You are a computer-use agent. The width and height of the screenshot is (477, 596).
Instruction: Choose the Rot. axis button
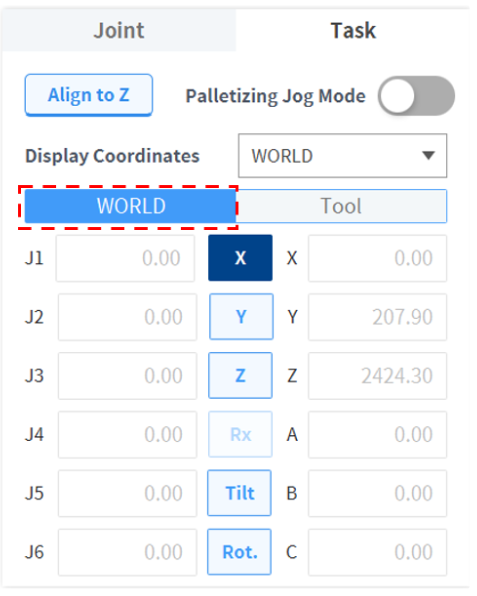pyautogui.click(x=239, y=552)
